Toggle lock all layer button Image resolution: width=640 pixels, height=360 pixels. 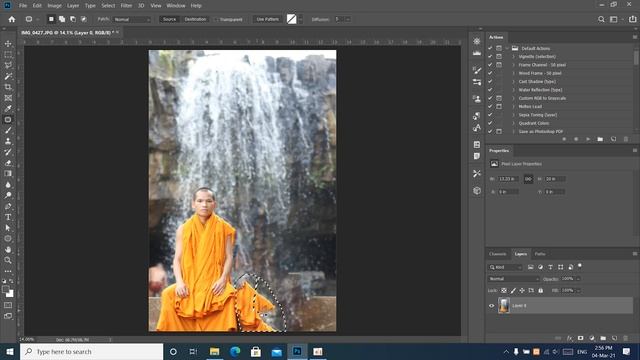tap(540, 291)
